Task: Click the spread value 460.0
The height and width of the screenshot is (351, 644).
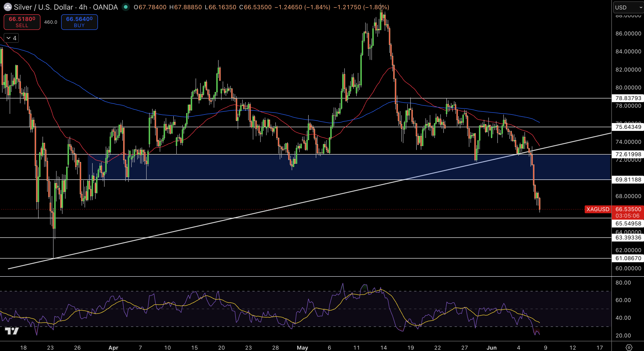Action: point(51,22)
